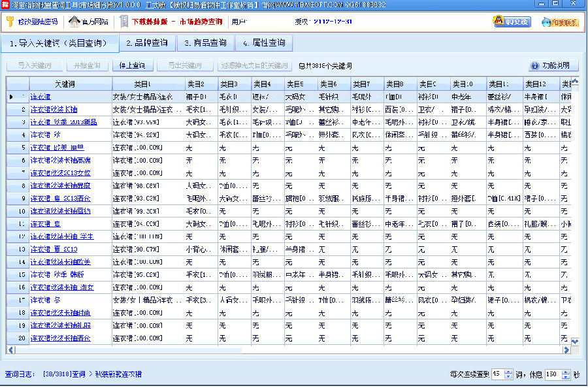Click the 休息 seconds input field

click(551, 374)
